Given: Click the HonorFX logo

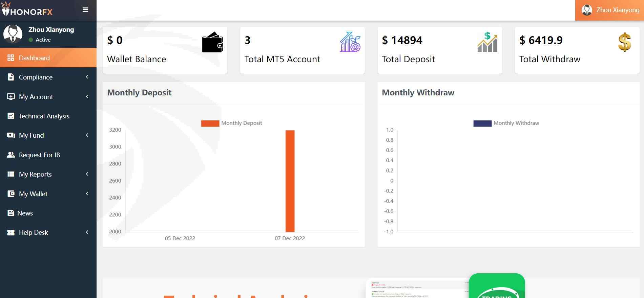Looking at the screenshot, I should click(27, 9).
